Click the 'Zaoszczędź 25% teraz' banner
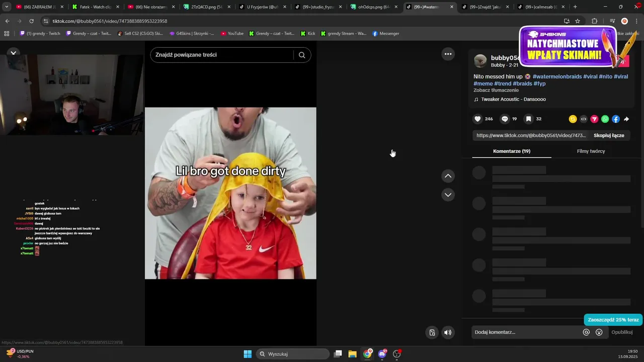The image size is (644, 362). [x=613, y=320]
